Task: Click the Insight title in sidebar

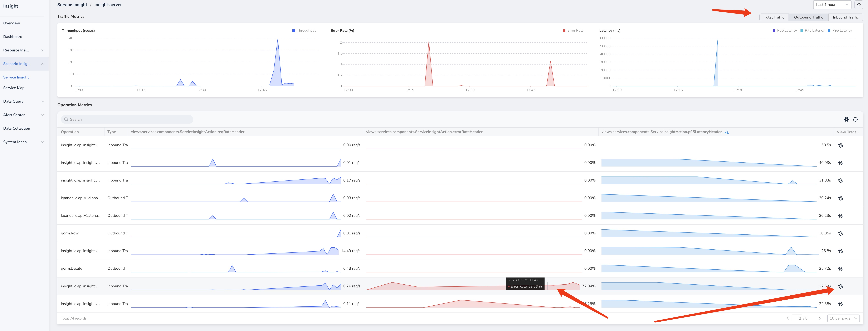Action: pyautogui.click(x=11, y=6)
